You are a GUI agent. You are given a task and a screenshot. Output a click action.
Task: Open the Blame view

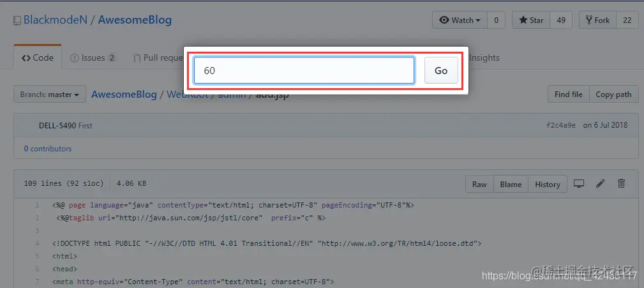pyautogui.click(x=511, y=184)
